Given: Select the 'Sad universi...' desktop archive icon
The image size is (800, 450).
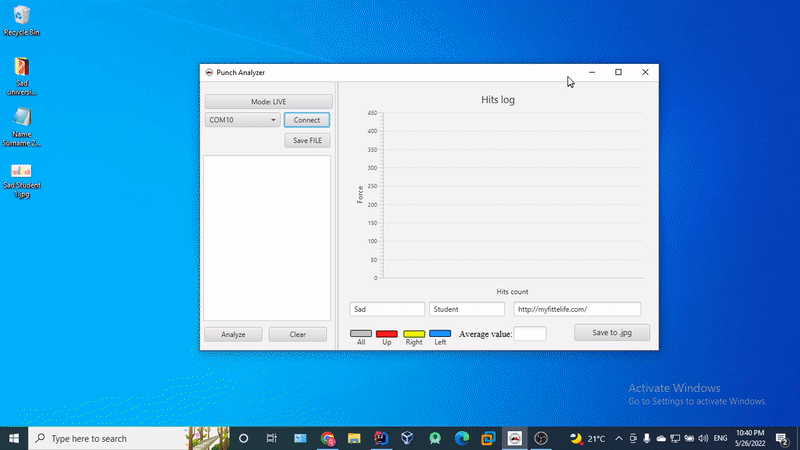Looking at the screenshot, I should click(21, 77).
